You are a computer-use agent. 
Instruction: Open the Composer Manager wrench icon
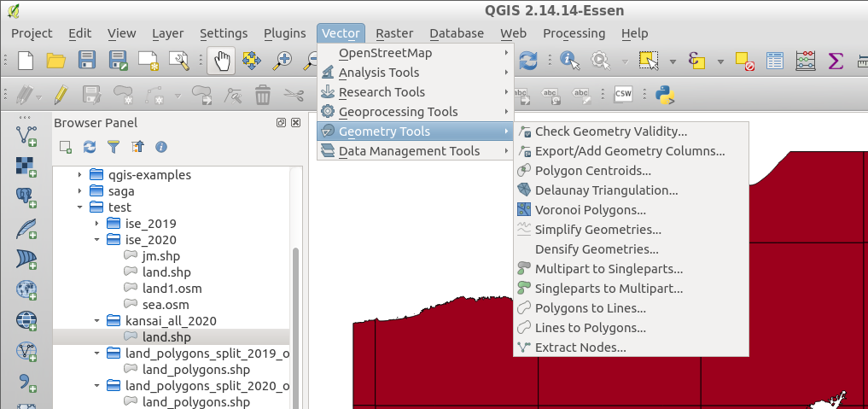[179, 61]
